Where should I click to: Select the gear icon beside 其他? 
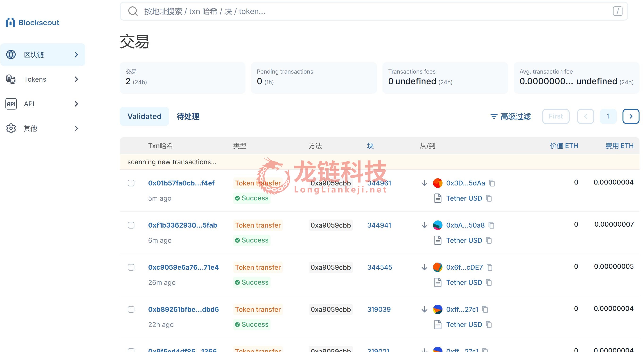coord(11,128)
